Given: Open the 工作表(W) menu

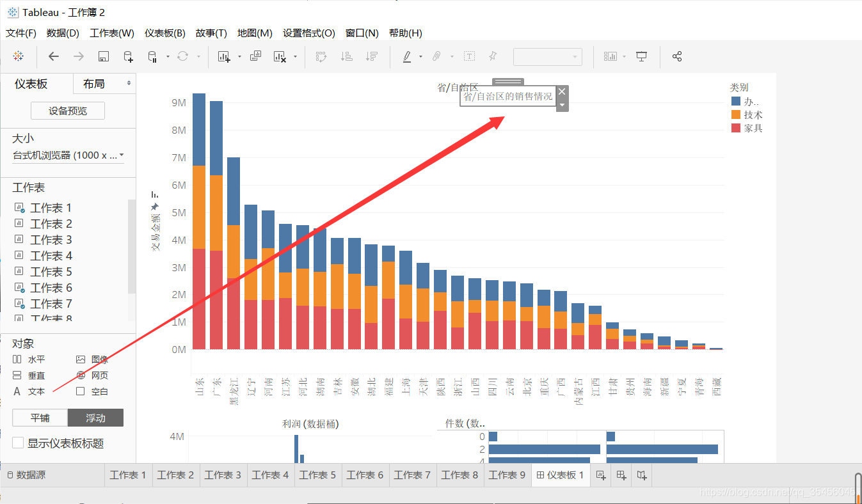Looking at the screenshot, I should (x=112, y=33).
